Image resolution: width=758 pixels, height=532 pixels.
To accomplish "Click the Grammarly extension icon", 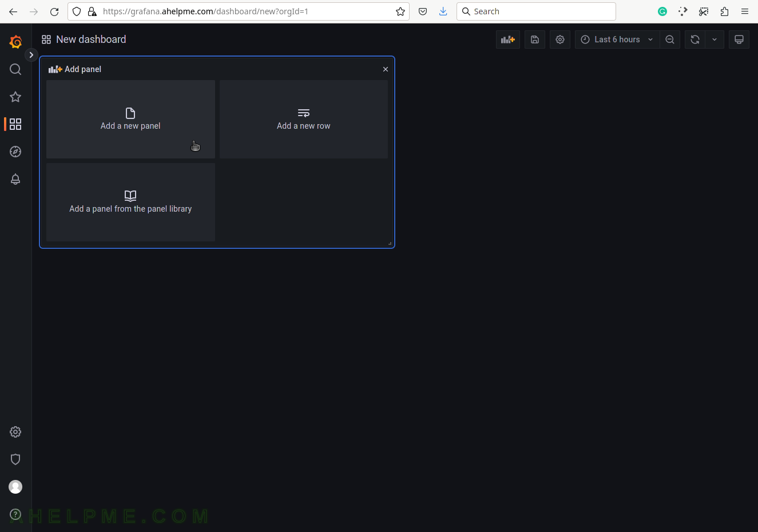I will [662, 11].
